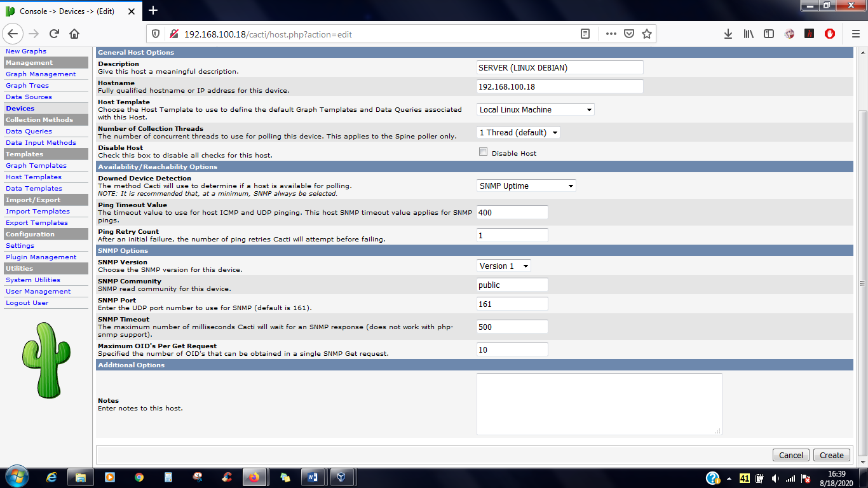Go to Host Templates in sidebar
This screenshot has height=488, width=868.
pos(34,177)
